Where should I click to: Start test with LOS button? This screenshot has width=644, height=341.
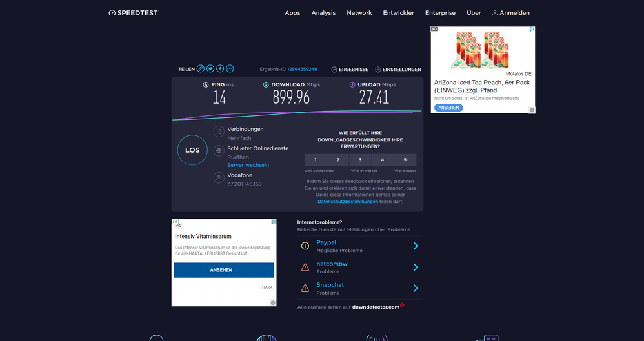192,150
